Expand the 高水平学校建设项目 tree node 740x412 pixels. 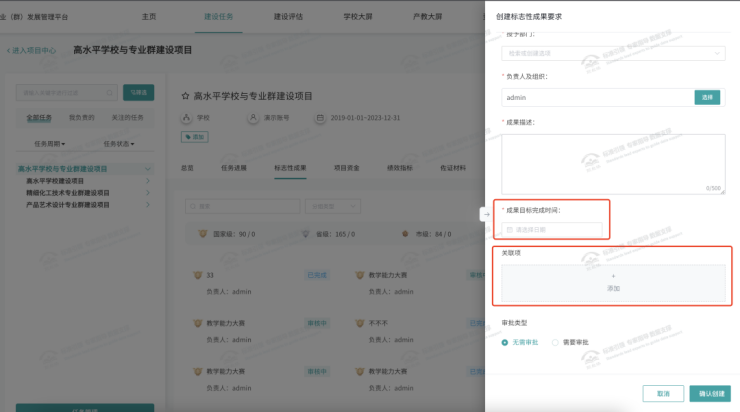pyautogui.click(x=149, y=181)
